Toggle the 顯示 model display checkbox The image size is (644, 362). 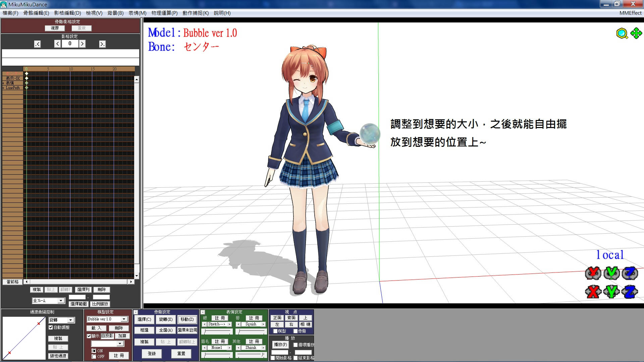coord(89,336)
